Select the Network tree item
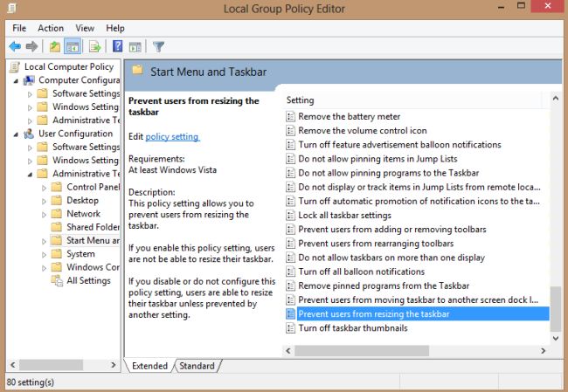Image resolution: width=568 pixels, height=392 pixels. (83, 214)
